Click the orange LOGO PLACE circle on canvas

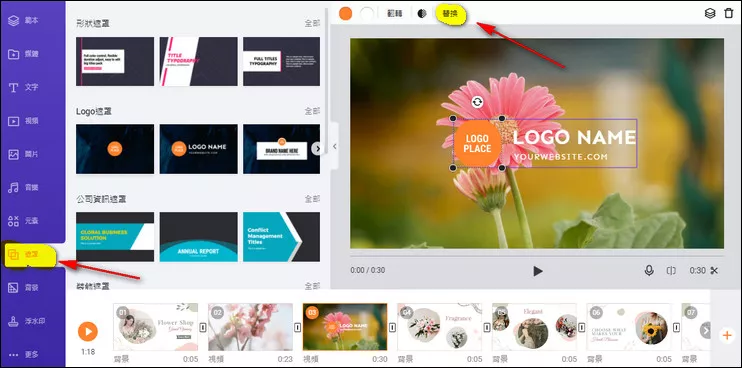[x=477, y=143]
